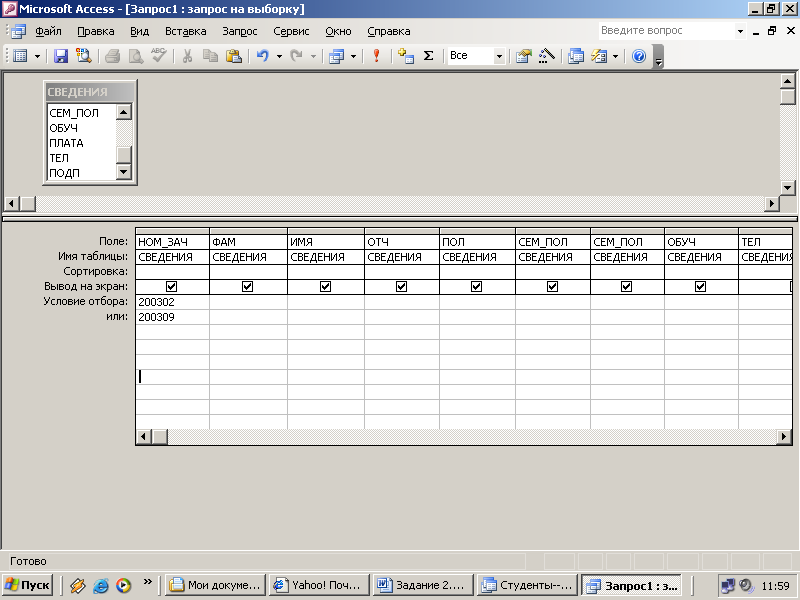Image resolution: width=800 pixels, height=600 pixels.
Task: Open the Top Values 'Все' combo box
Action: pos(477,56)
